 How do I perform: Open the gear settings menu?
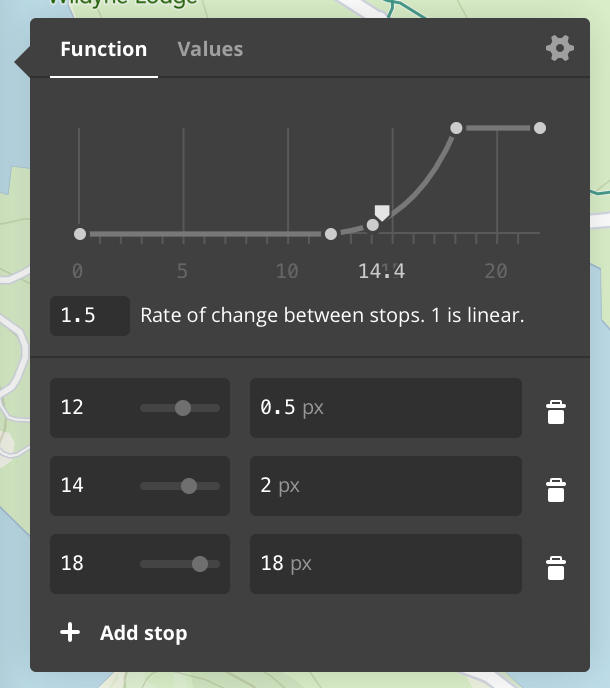pyautogui.click(x=560, y=48)
